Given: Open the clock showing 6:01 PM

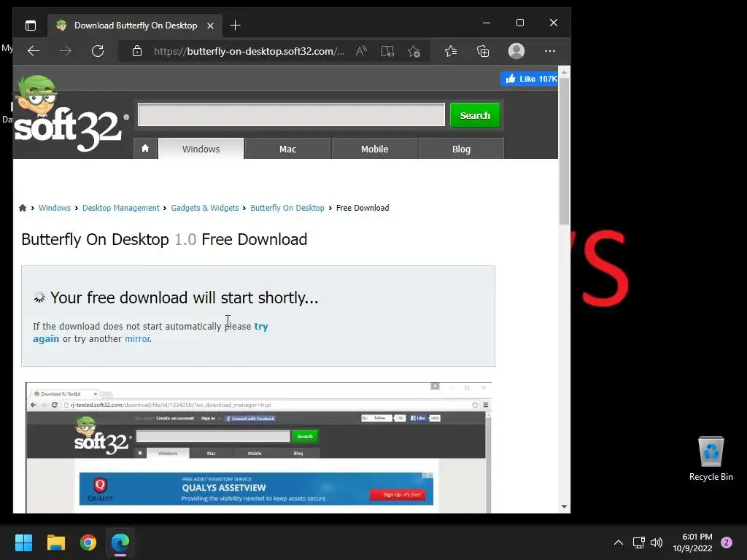Looking at the screenshot, I should 693,542.
